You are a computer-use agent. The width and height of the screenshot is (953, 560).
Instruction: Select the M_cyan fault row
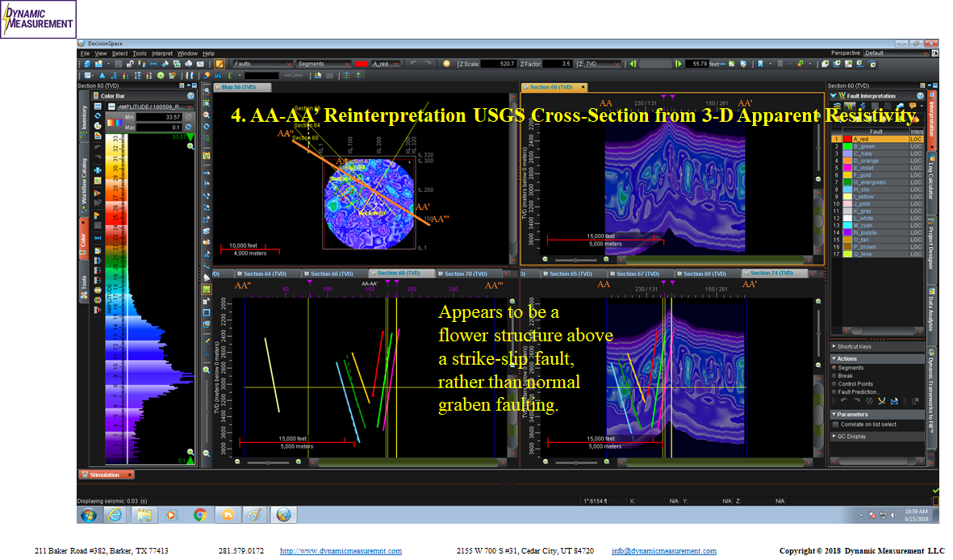(x=878, y=226)
